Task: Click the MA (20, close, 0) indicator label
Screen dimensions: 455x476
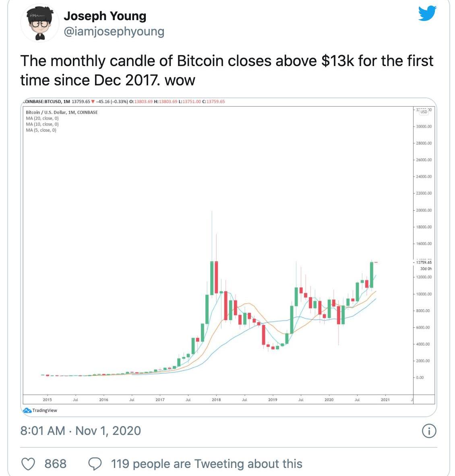Action: coord(42,118)
